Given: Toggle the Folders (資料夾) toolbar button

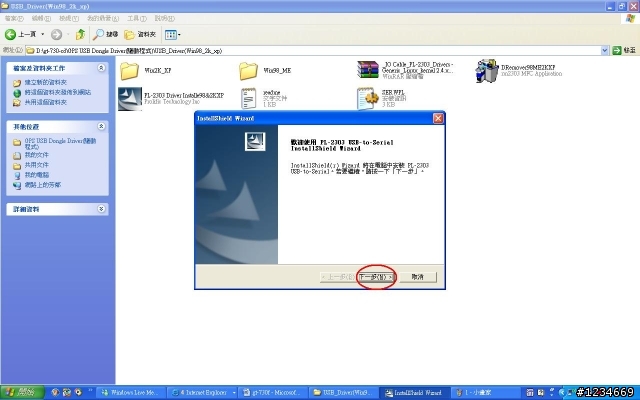Looking at the screenshot, I should pyautogui.click(x=140, y=35).
